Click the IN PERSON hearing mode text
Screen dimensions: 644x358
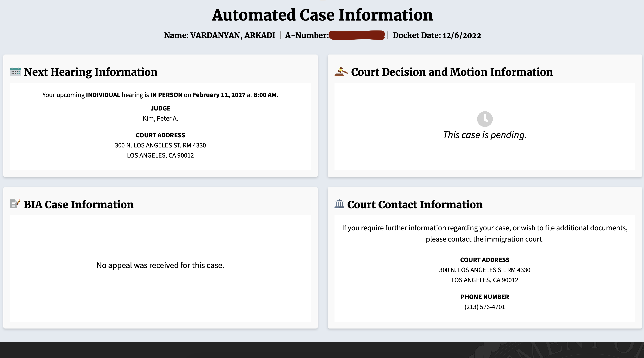coord(166,95)
